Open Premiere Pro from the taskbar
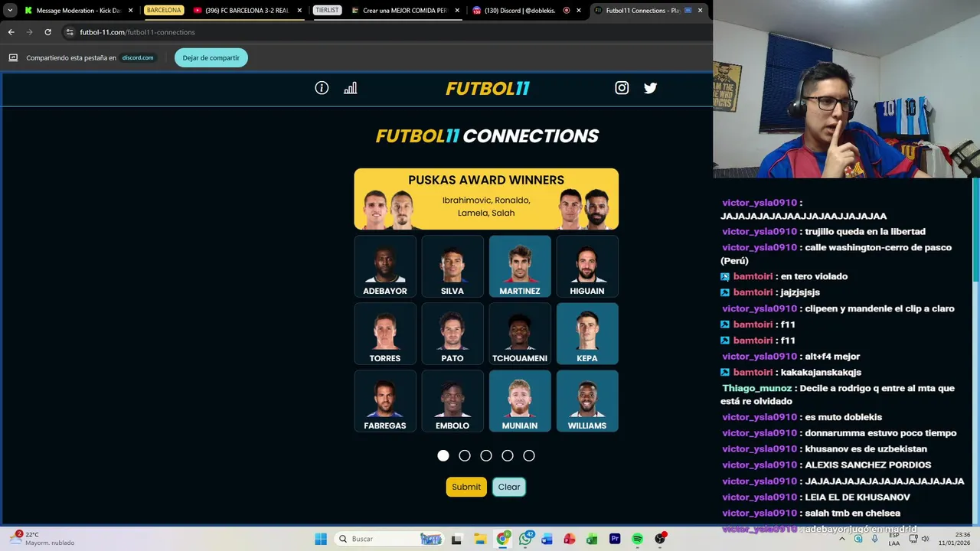Image resolution: width=980 pixels, height=551 pixels. coord(615,539)
